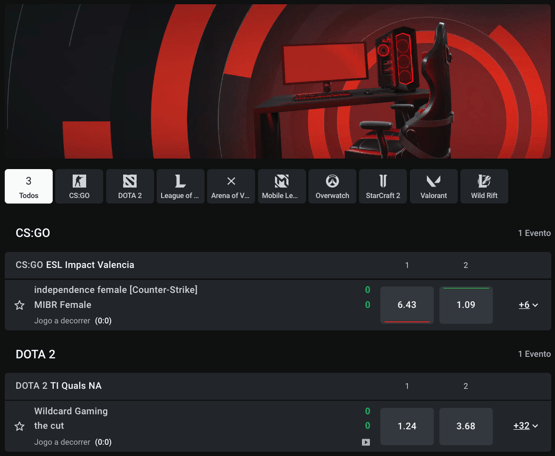
Task: Show StarCraft 2 events
Action: click(383, 186)
